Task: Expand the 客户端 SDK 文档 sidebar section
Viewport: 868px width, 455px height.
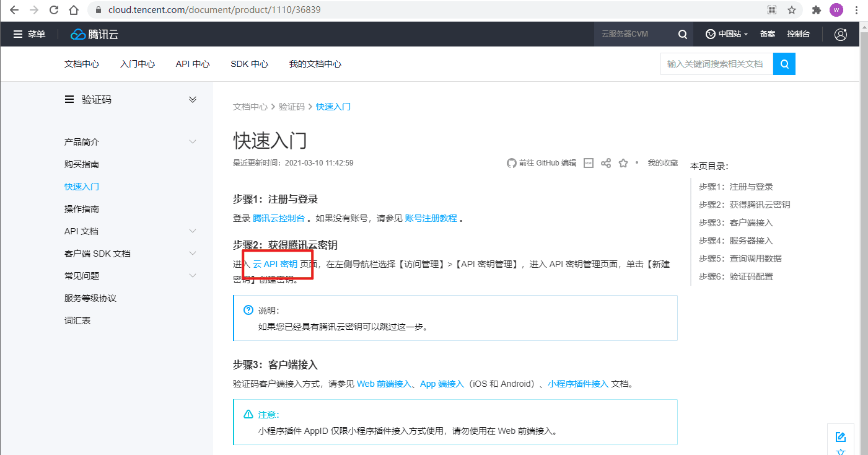Action: [x=193, y=254]
